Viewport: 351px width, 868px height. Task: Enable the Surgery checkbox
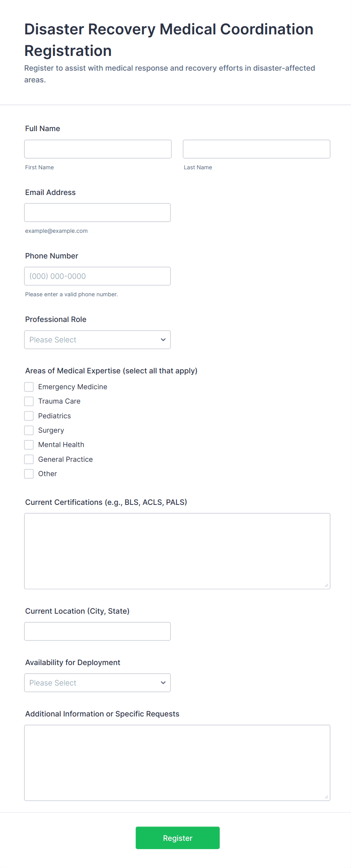(x=29, y=430)
